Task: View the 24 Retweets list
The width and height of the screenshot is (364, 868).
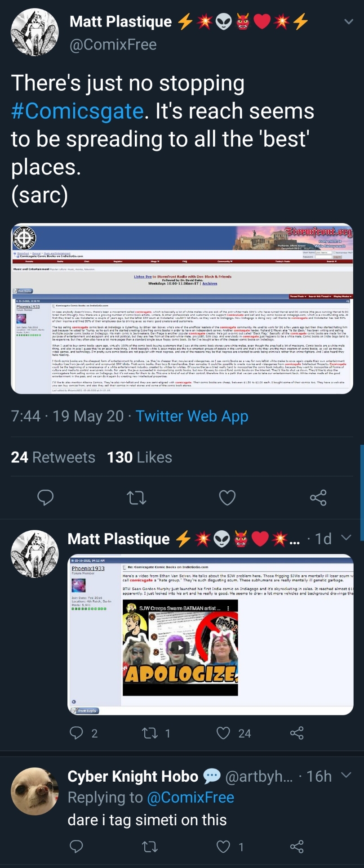Action: click(x=53, y=457)
